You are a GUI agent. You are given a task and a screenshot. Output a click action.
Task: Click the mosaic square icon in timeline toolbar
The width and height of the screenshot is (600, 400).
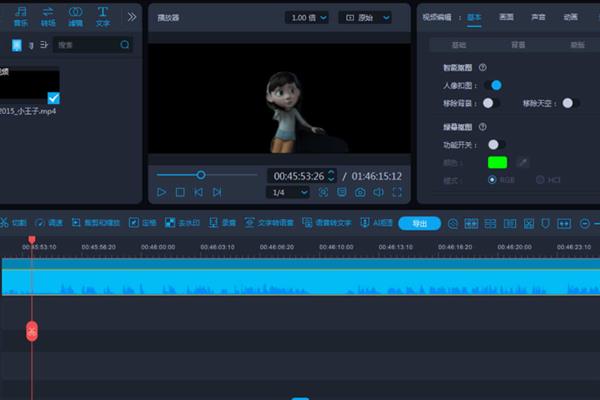(529, 224)
